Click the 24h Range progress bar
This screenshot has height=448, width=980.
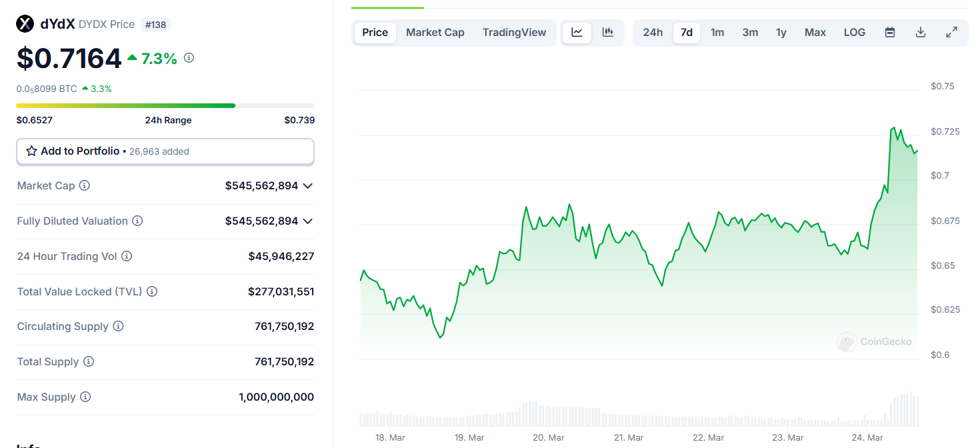click(165, 105)
